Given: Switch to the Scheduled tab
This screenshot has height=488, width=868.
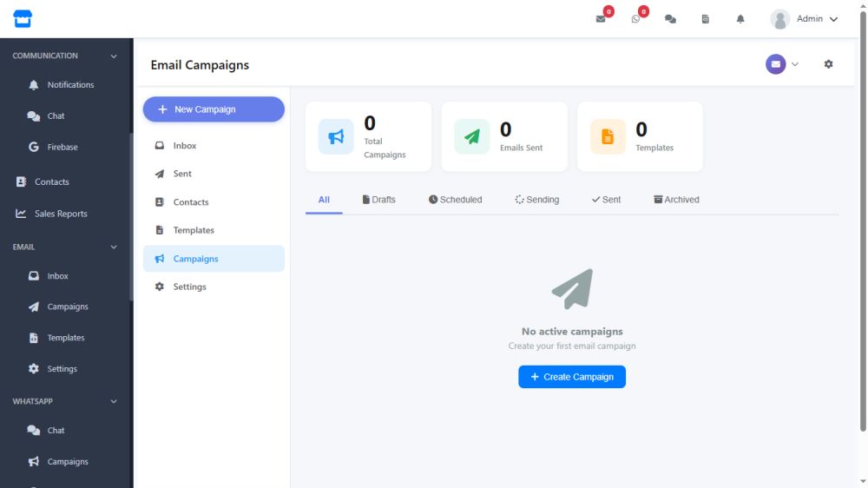Looking at the screenshot, I should [x=455, y=200].
